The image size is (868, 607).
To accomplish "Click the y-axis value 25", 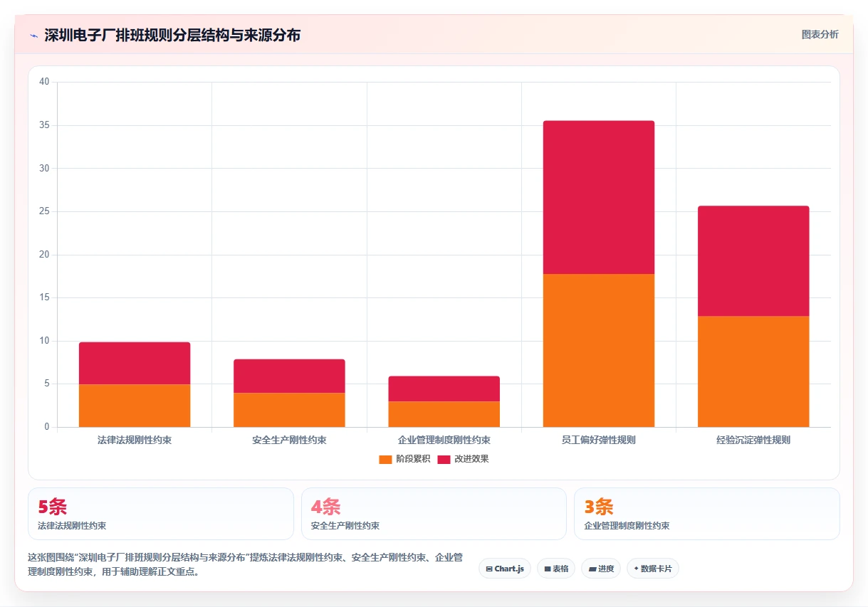I will (x=44, y=211).
